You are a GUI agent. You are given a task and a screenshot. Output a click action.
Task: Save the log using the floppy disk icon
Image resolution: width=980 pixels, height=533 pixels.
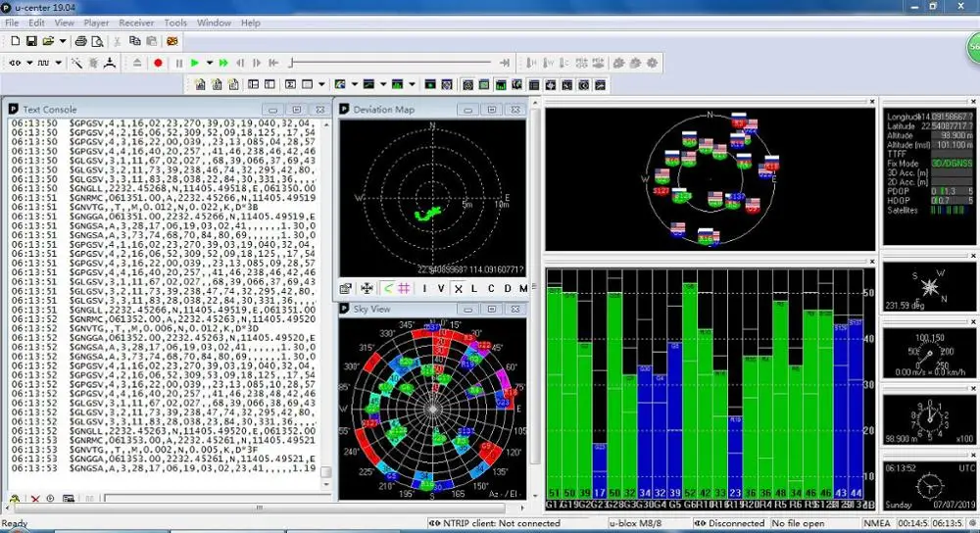pyautogui.click(x=31, y=41)
